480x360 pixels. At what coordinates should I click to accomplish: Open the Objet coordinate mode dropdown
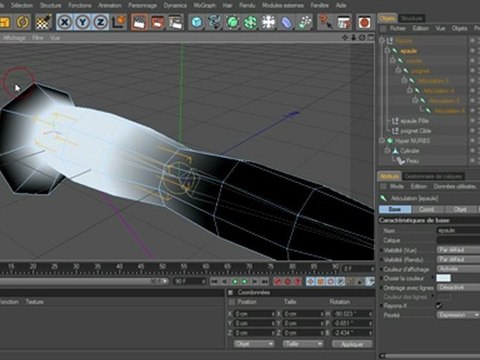[x=254, y=344]
